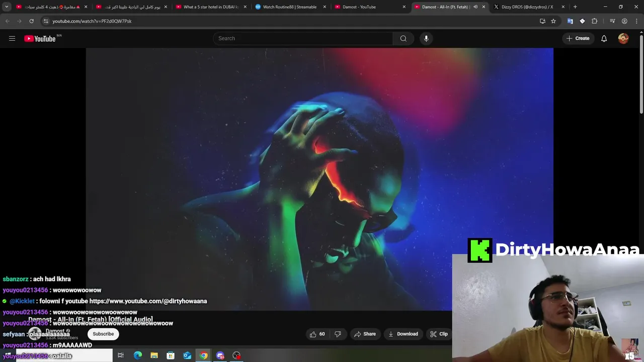This screenshot has height=362, width=644.
Task: Open File Explorer from taskbar
Action: point(154,355)
